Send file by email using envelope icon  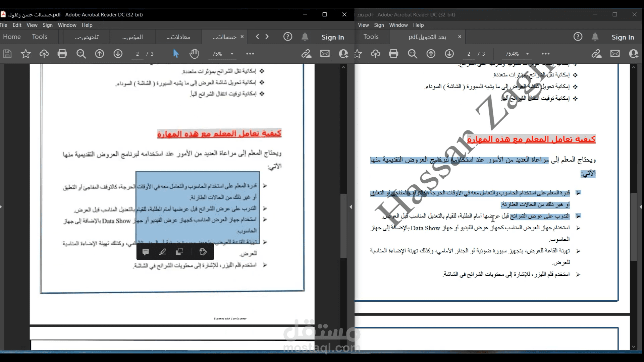[324, 54]
